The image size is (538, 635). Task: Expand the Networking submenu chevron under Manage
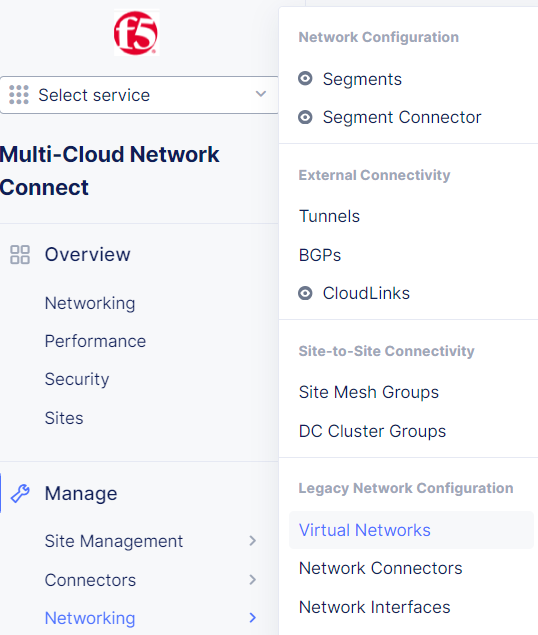click(x=252, y=618)
